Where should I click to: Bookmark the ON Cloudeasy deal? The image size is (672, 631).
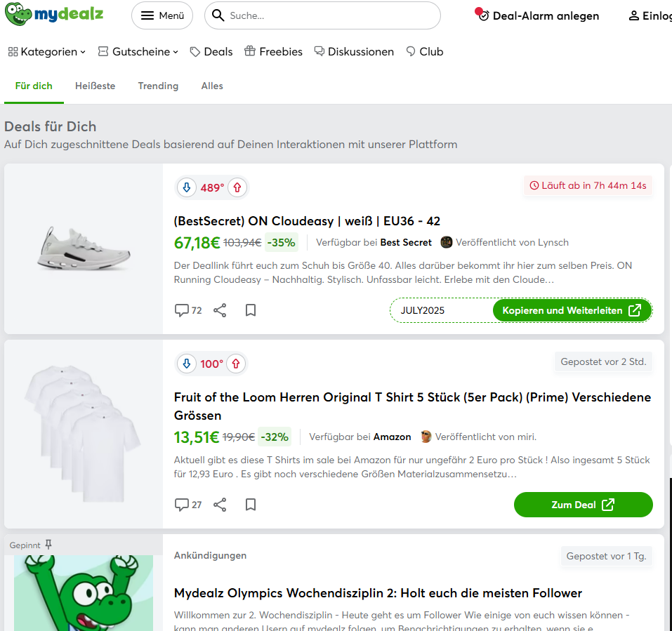[251, 310]
